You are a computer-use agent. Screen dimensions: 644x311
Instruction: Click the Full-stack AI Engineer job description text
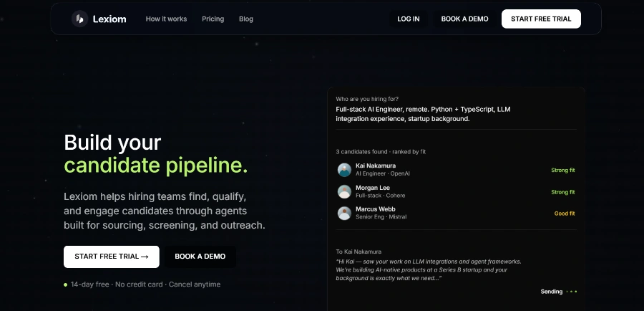click(x=423, y=114)
